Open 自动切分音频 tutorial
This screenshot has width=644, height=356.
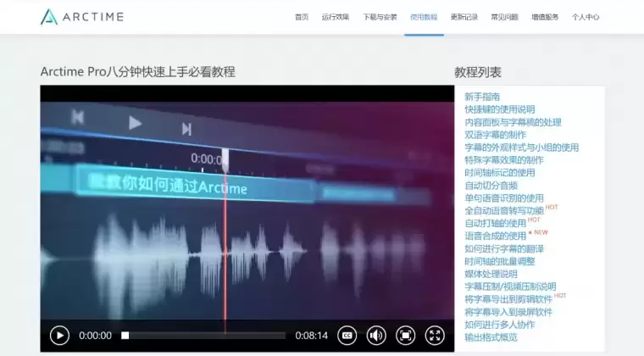[491, 186]
